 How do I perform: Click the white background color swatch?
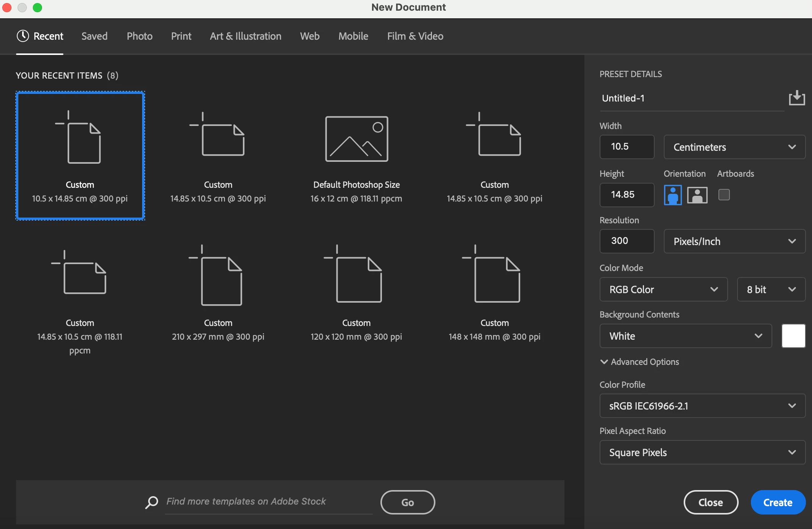click(x=793, y=336)
